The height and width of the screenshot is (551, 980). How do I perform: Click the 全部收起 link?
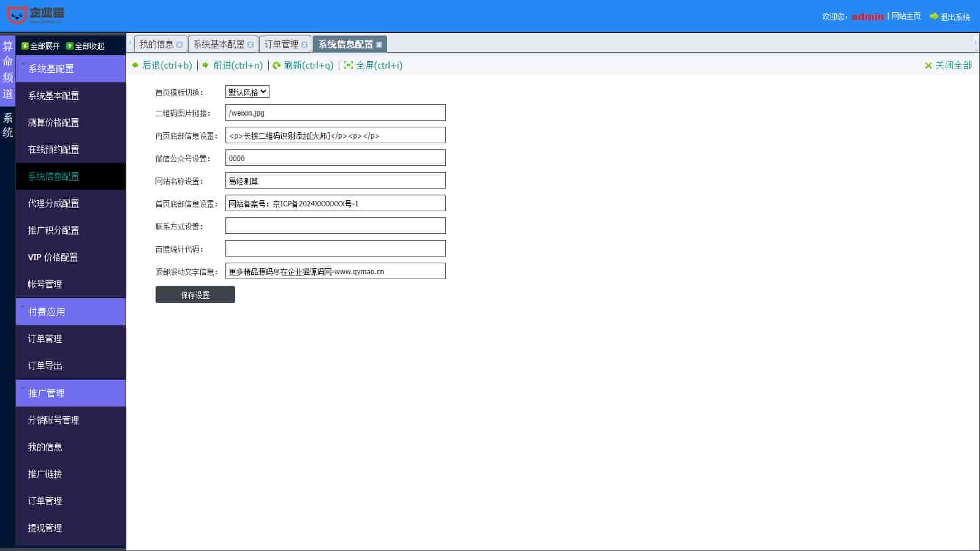[x=89, y=46]
